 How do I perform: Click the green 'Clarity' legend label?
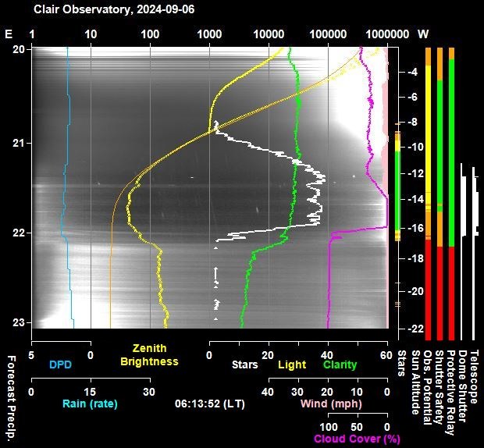[x=340, y=364]
